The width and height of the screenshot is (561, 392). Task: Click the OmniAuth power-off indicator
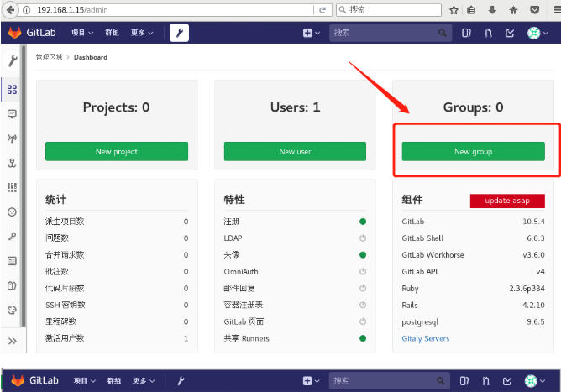pyautogui.click(x=363, y=271)
